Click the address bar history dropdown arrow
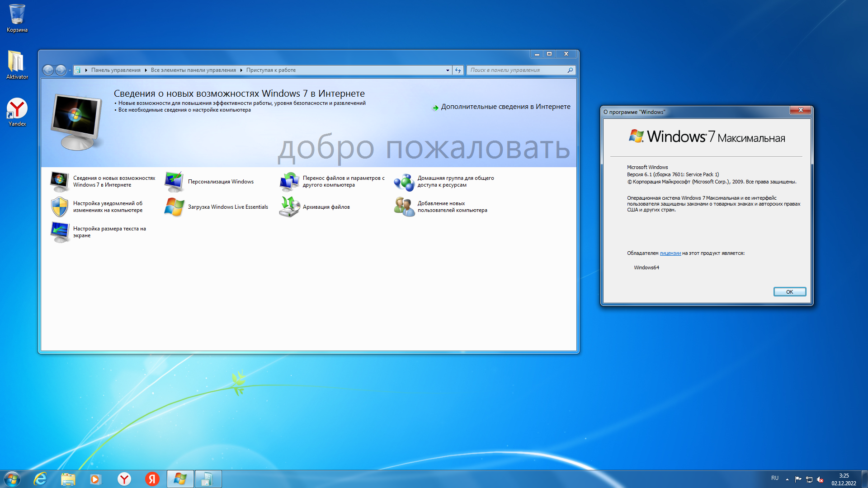Image resolution: width=868 pixels, height=488 pixels. click(448, 70)
